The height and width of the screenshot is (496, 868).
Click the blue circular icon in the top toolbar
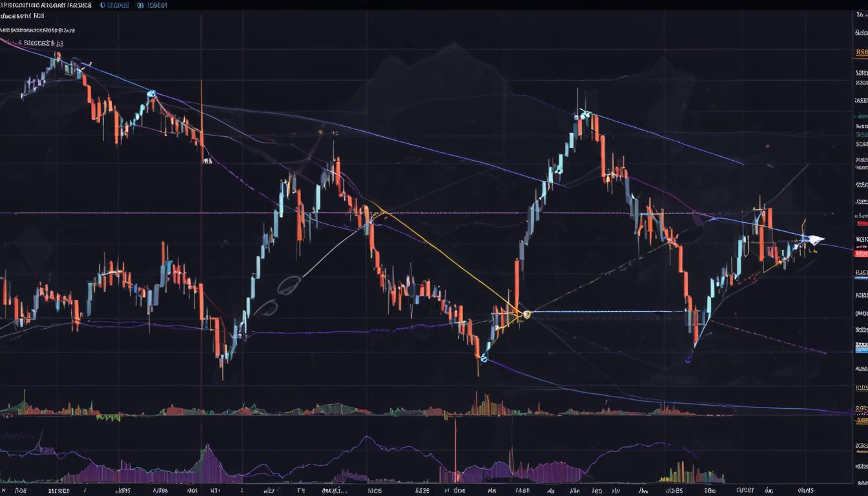coord(103,5)
